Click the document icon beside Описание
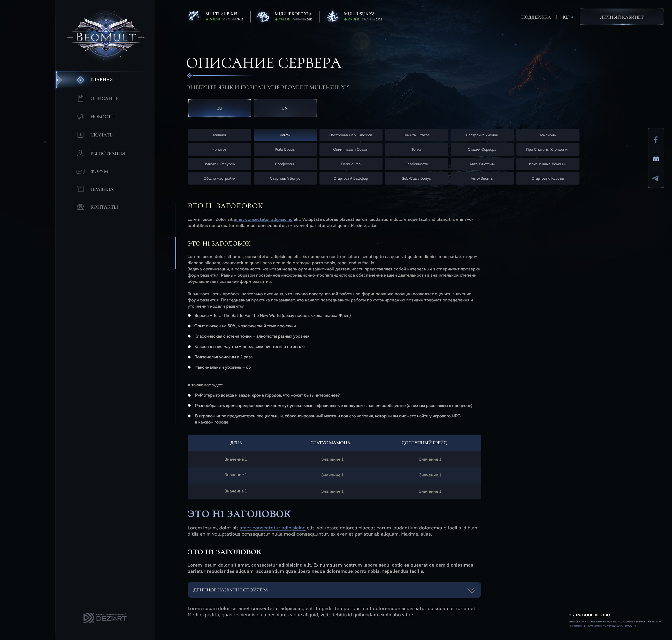This screenshot has width=672, height=640. [x=80, y=98]
